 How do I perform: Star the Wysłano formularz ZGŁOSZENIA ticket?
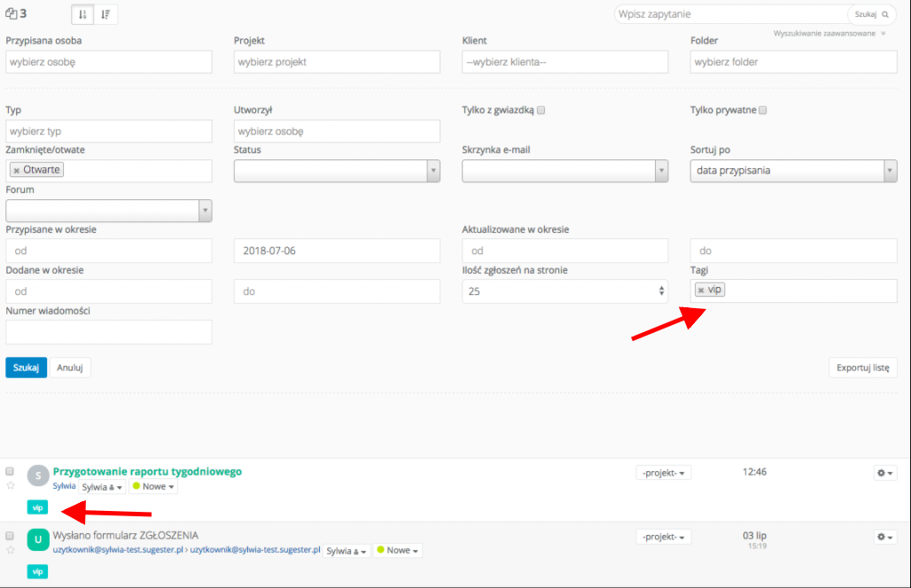11,550
